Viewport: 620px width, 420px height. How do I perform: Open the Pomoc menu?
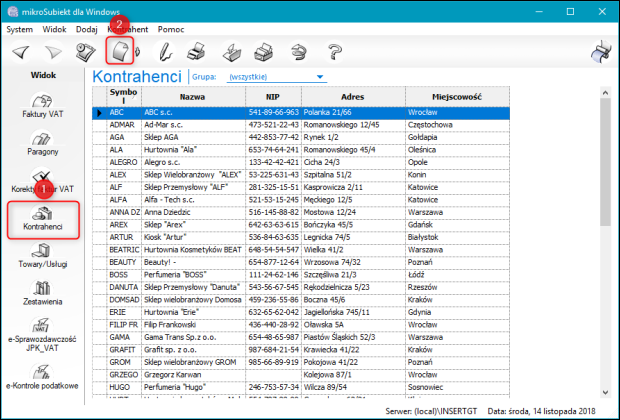pos(171,29)
